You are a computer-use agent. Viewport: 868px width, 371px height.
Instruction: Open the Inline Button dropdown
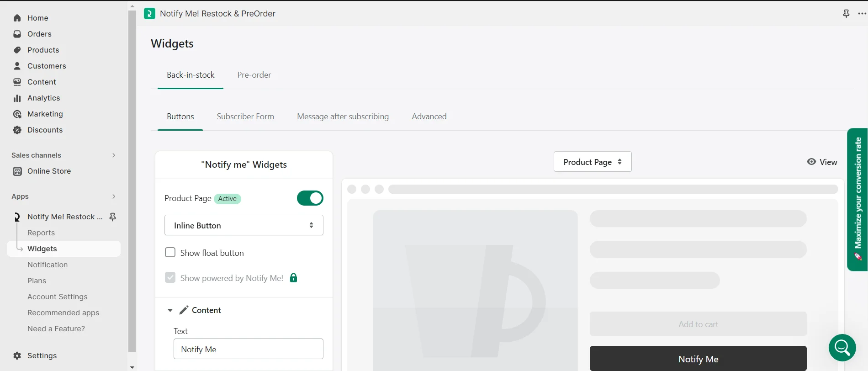[x=244, y=225]
